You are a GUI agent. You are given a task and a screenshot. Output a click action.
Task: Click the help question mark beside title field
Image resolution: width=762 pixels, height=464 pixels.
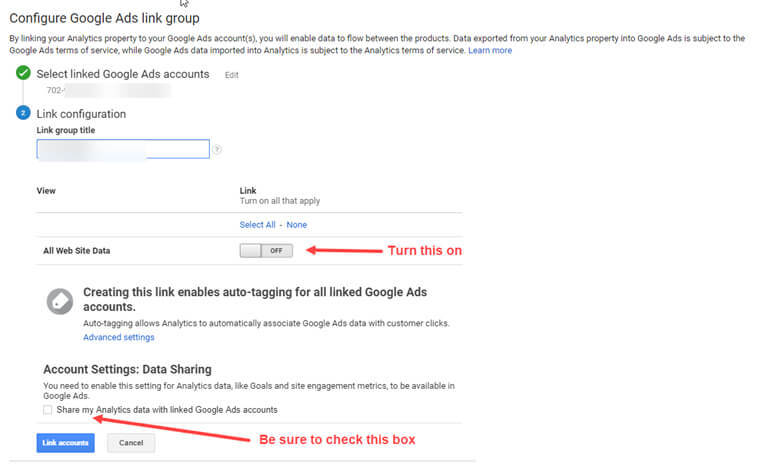tap(217, 150)
